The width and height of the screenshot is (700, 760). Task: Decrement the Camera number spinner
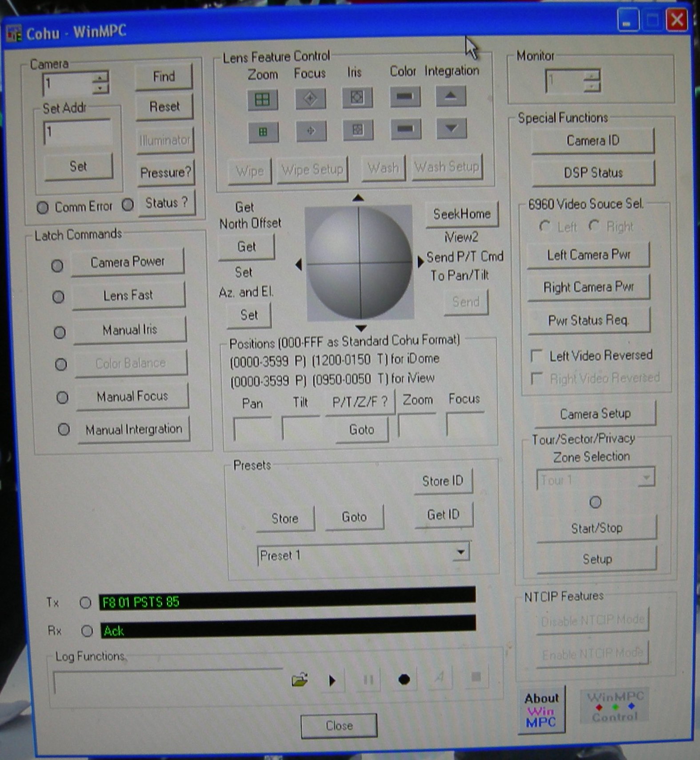click(x=100, y=88)
